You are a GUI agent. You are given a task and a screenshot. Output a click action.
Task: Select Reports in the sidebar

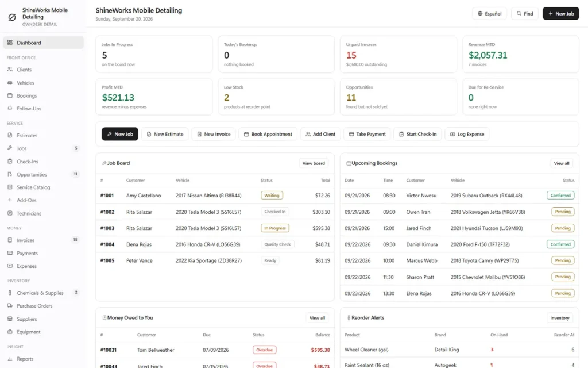(43, 359)
